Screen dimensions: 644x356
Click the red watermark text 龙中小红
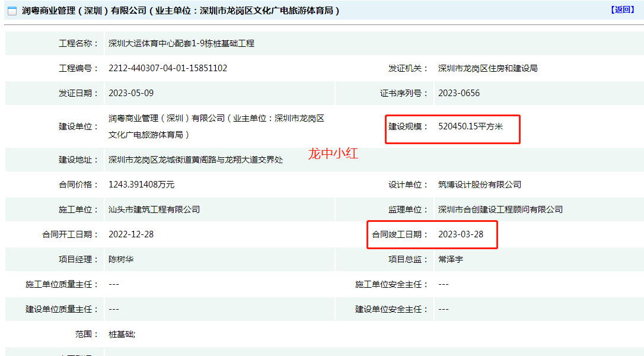(x=333, y=154)
